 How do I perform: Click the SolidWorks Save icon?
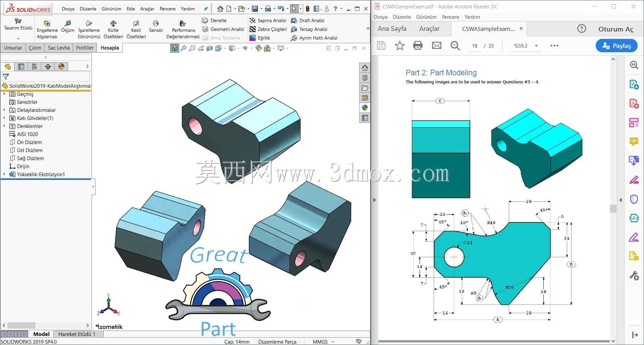tap(255, 9)
